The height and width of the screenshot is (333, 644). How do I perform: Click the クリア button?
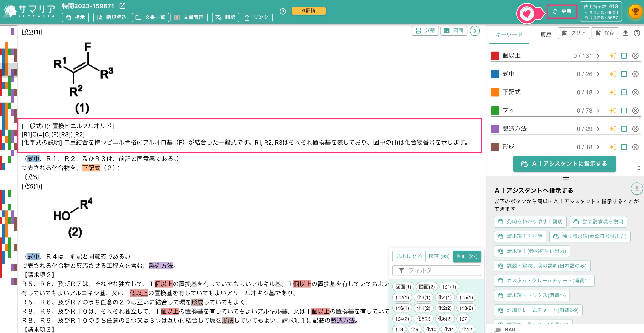574,33
